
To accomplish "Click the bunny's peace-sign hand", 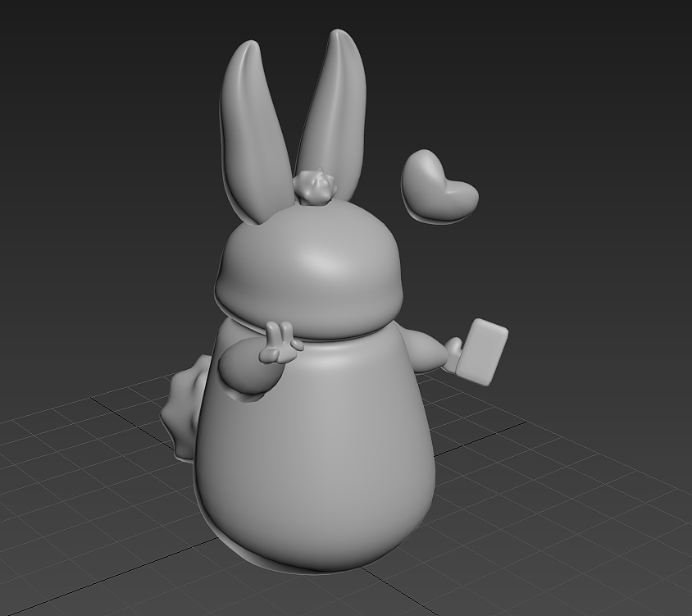I will pyautogui.click(x=280, y=343).
